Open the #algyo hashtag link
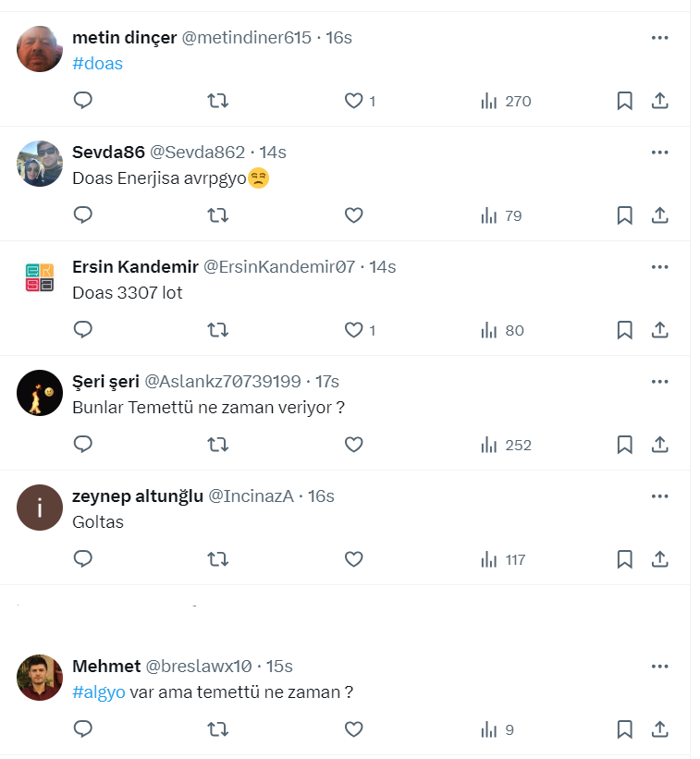700x759 pixels. click(x=98, y=692)
